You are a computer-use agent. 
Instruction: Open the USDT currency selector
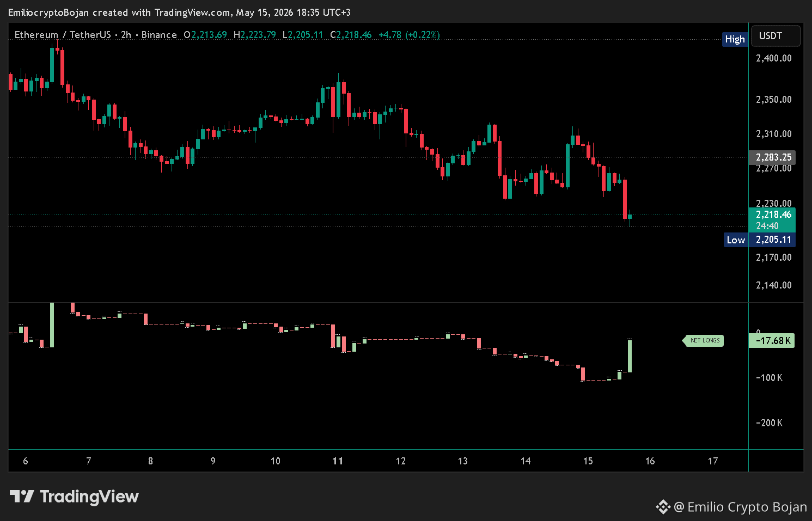tap(776, 36)
